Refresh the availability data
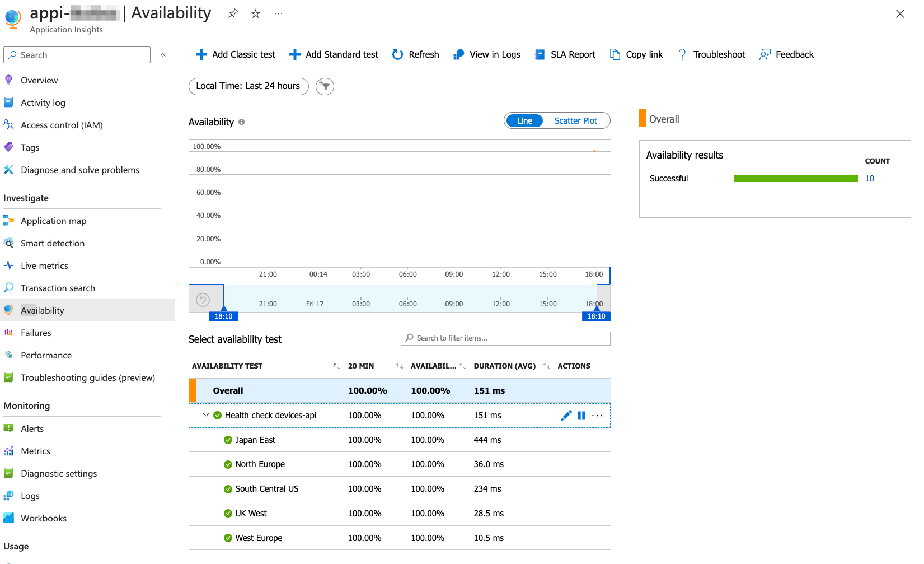Viewport: 924px width, 564px height. tap(416, 54)
